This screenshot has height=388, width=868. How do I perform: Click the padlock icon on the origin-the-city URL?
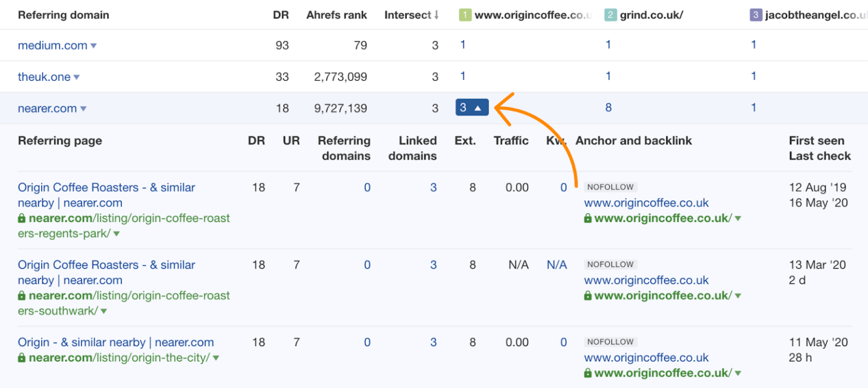click(x=23, y=357)
